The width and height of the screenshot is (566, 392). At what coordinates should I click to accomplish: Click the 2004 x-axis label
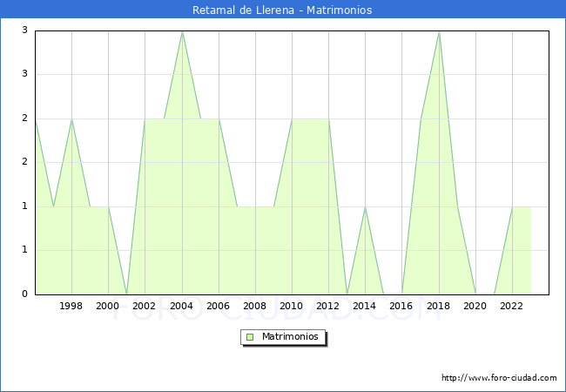(181, 306)
